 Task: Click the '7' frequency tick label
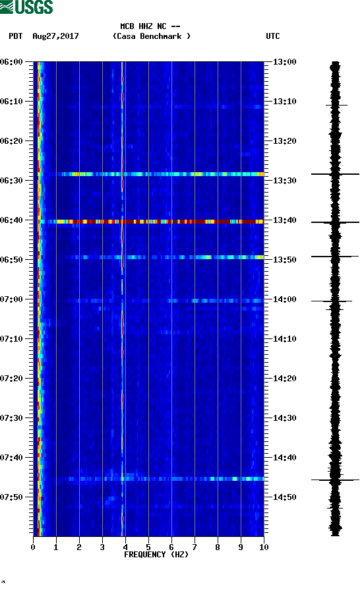195,547
